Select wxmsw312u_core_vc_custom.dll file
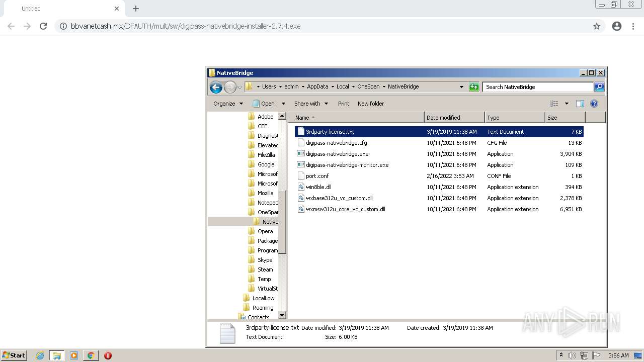 (x=439, y=209)
